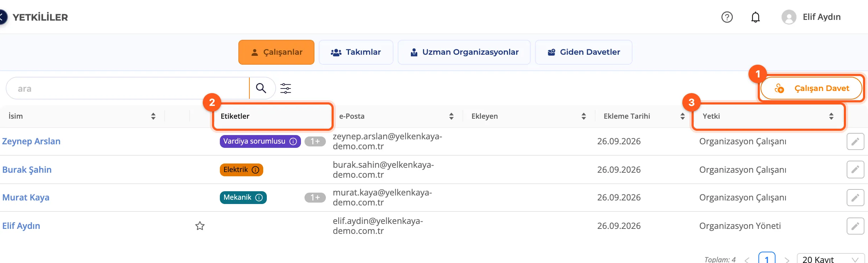Click the star icon in Elif Aydın's row
This screenshot has height=263, width=868.
tap(200, 226)
